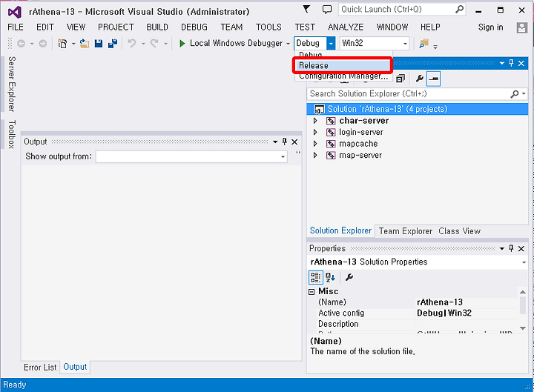Pin the Properties panel
Image resolution: width=534 pixels, height=392 pixels.
click(511, 248)
